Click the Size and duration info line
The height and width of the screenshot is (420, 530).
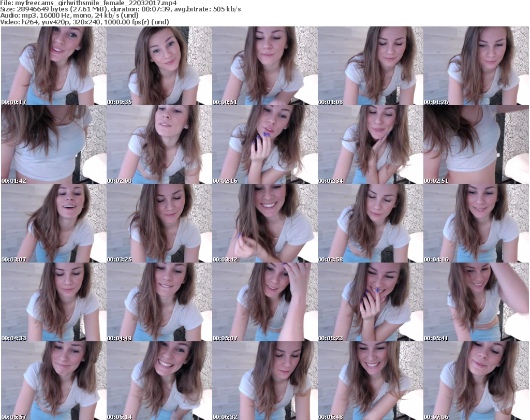(x=121, y=9)
